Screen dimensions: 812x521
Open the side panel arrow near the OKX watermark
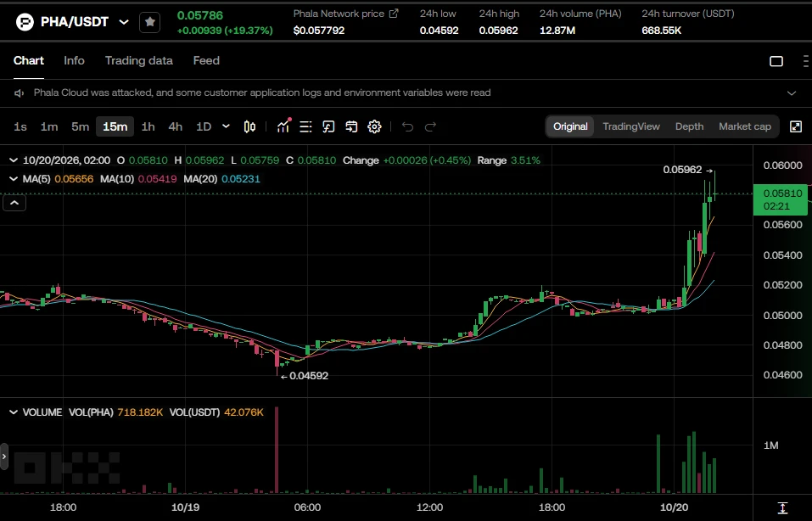tap(4, 457)
